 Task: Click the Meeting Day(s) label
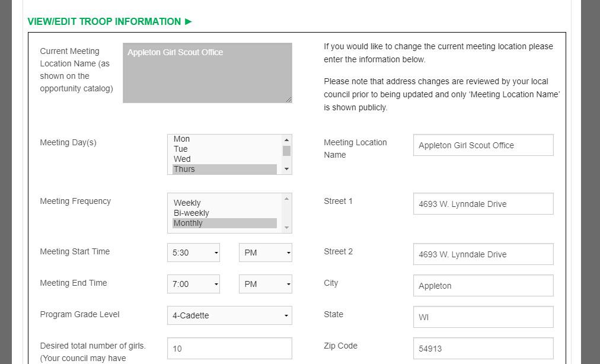click(68, 142)
